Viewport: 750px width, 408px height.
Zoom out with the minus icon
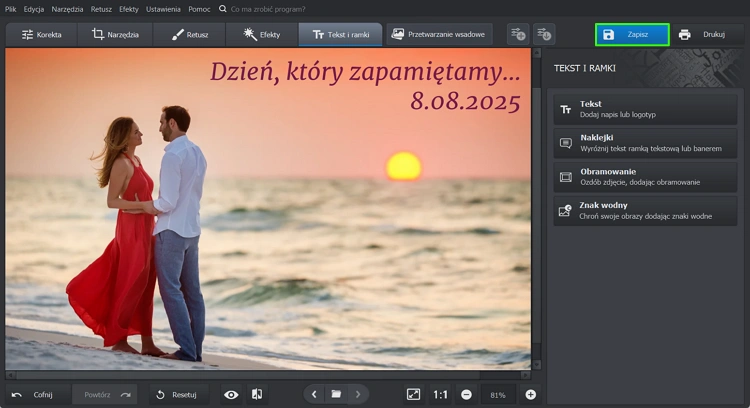(466, 395)
